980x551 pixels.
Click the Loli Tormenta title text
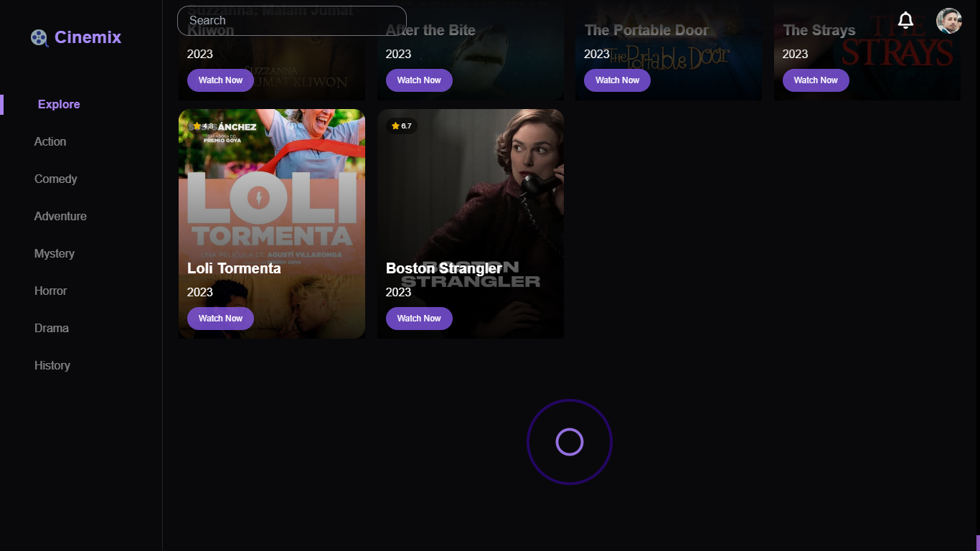(234, 268)
